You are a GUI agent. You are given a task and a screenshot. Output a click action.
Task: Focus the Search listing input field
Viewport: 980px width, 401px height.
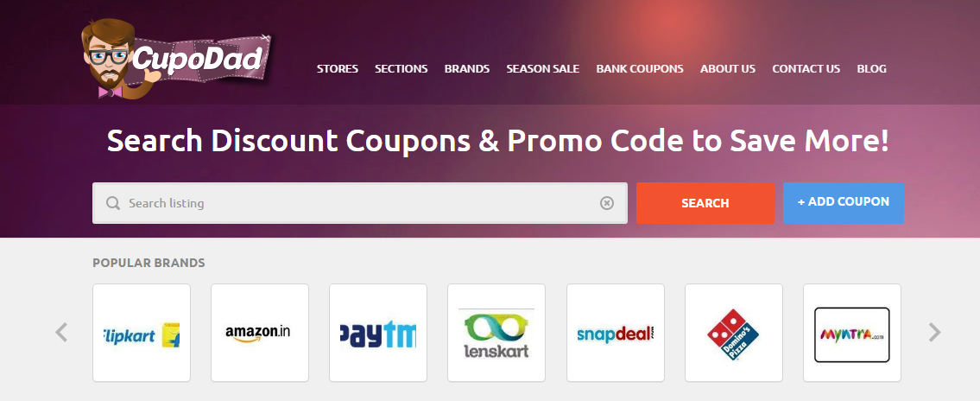coord(360,203)
